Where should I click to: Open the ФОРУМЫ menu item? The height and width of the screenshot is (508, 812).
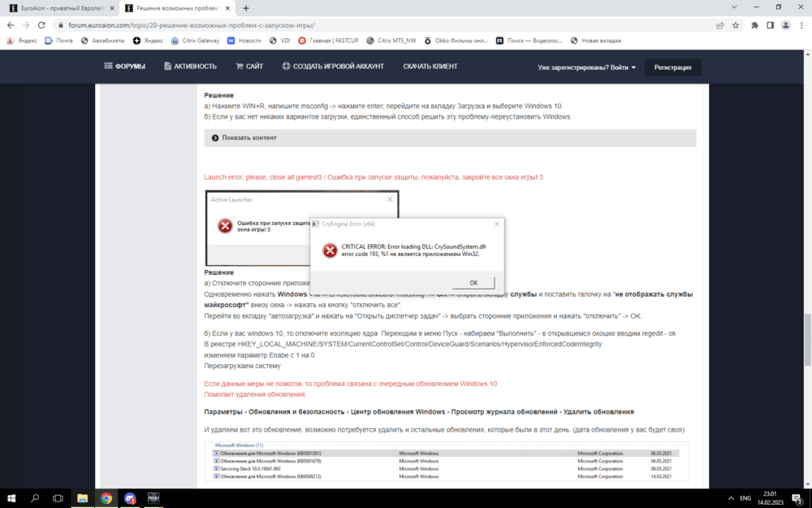[124, 67]
